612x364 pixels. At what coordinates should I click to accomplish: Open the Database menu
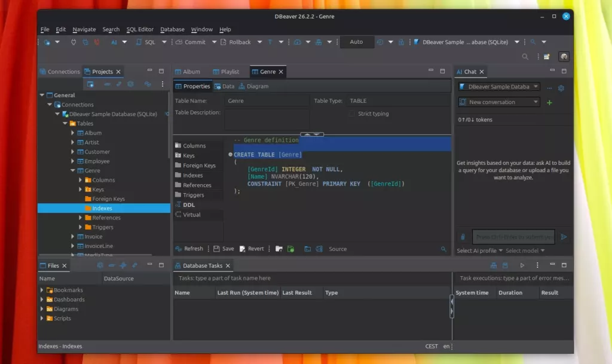coord(172,29)
